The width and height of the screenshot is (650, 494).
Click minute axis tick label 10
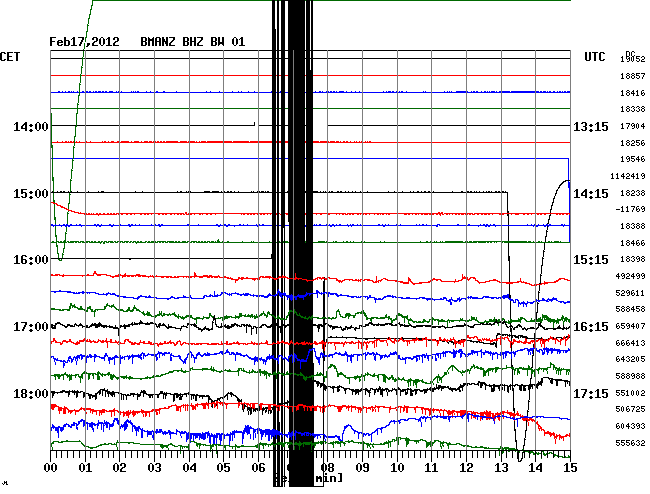[397, 468]
